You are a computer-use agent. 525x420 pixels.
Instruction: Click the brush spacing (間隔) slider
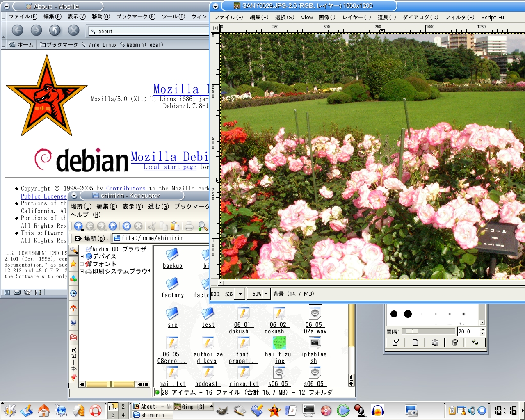pos(428,331)
